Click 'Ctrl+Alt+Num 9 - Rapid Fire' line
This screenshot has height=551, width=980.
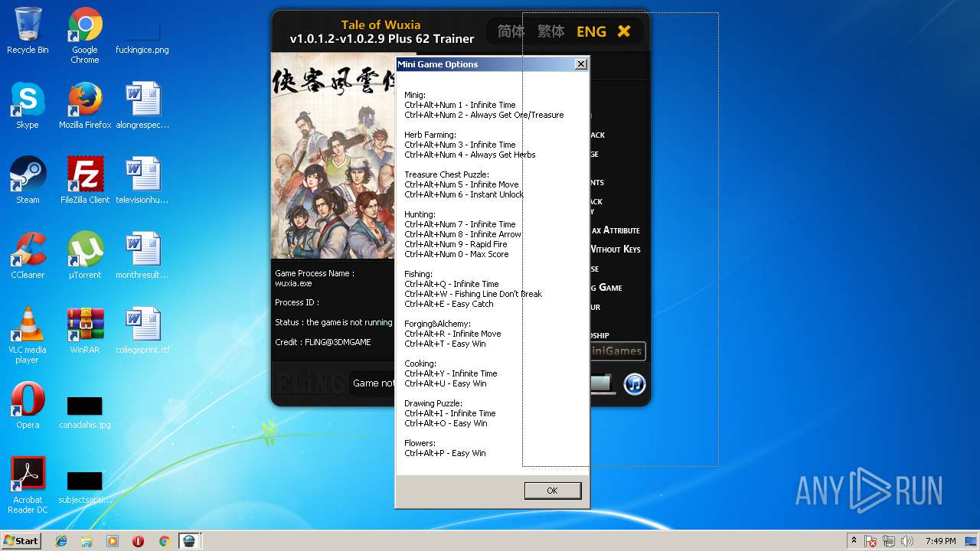(x=456, y=244)
